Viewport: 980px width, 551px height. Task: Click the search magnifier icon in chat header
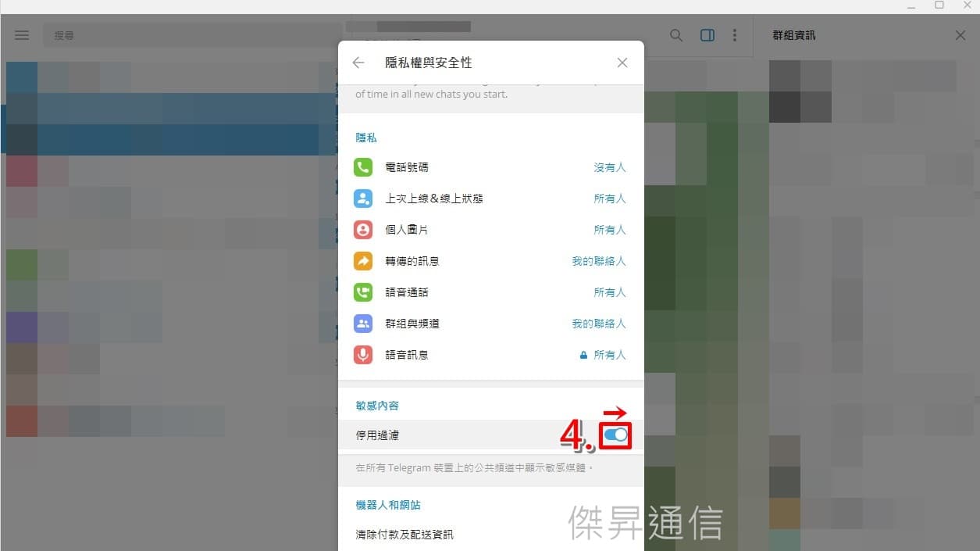coord(676,35)
